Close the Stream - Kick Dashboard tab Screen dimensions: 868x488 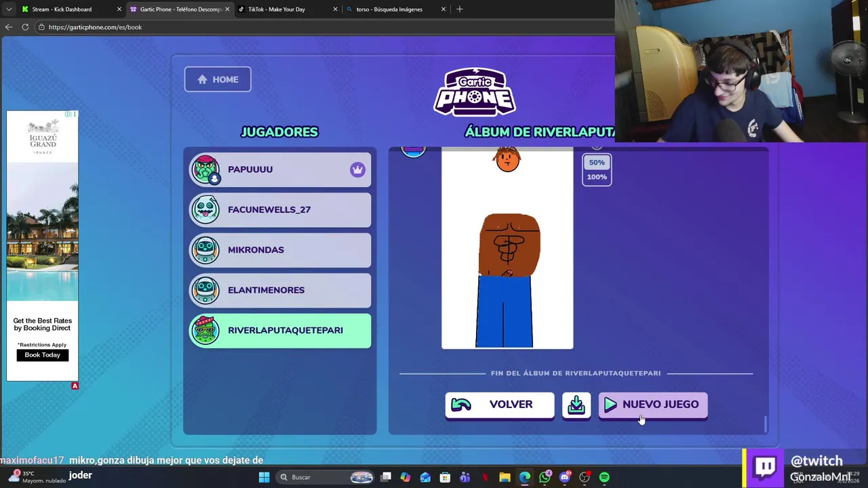pos(119,9)
